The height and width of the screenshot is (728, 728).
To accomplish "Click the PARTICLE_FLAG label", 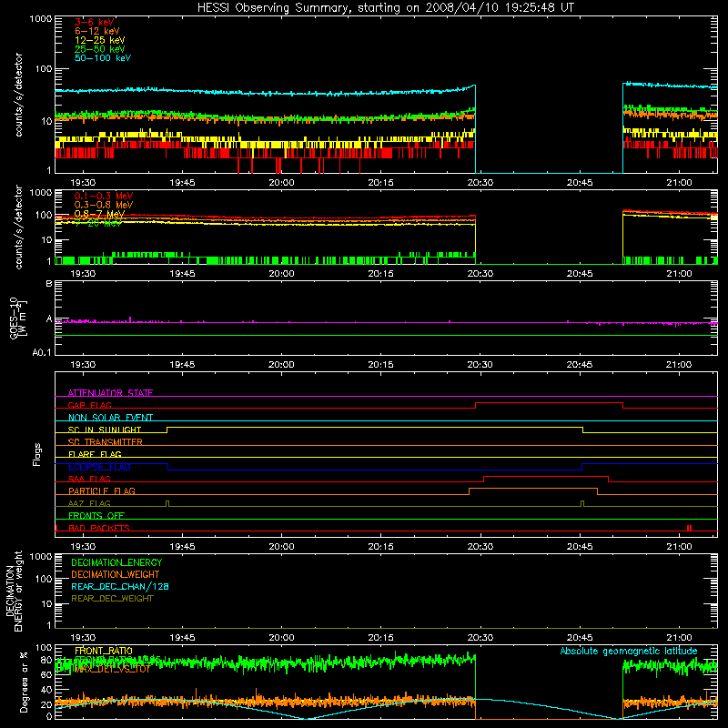I will pos(102,490).
